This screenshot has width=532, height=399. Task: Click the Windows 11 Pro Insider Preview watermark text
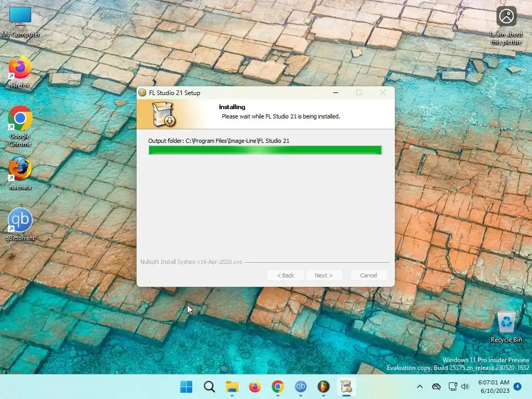(x=486, y=360)
